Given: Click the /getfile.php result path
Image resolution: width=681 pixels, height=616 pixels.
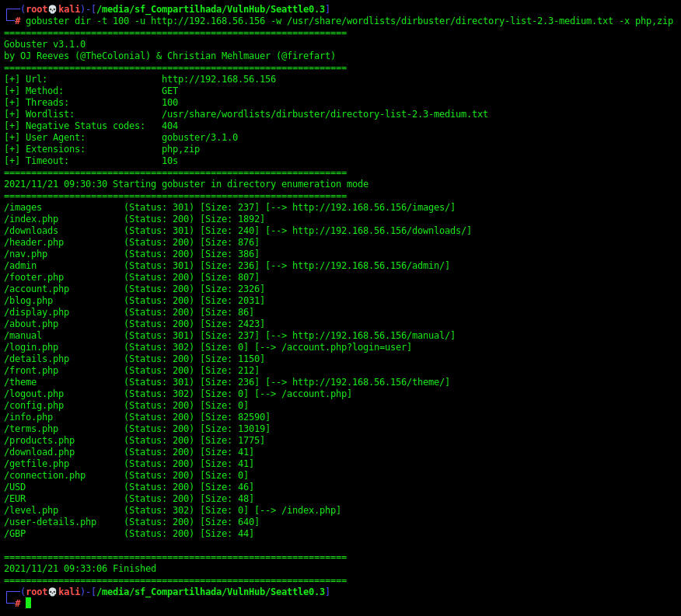Looking at the screenshot, I should [x=37, y=464].
